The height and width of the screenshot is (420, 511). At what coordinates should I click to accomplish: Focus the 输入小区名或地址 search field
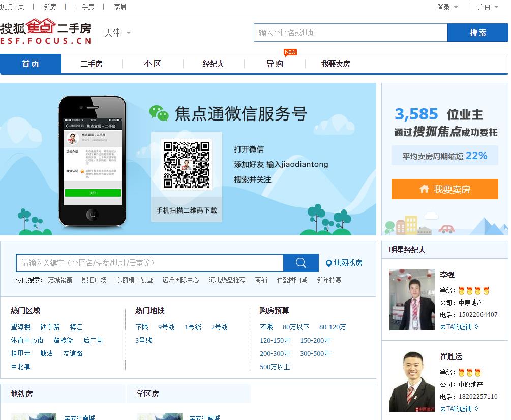point(351,33)
